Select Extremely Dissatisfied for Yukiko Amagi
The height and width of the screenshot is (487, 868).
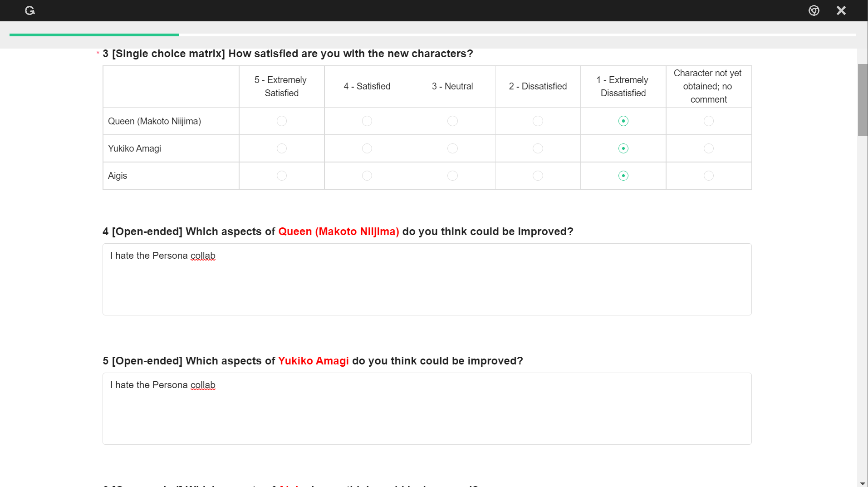(623, 148)
